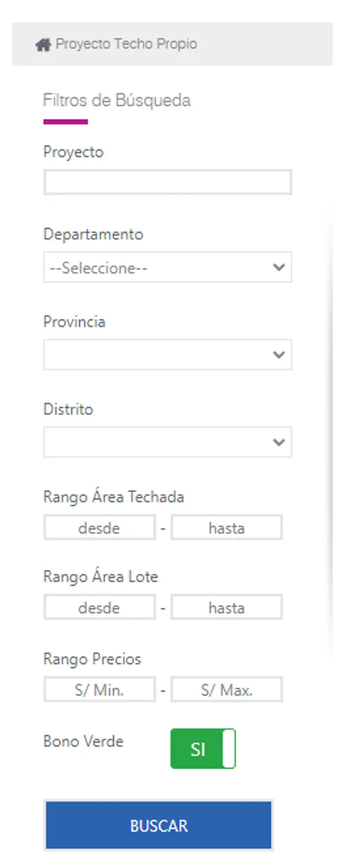339x868 pixels.
Task: Expand the Provincia dropdown
Action: (167, 354)
